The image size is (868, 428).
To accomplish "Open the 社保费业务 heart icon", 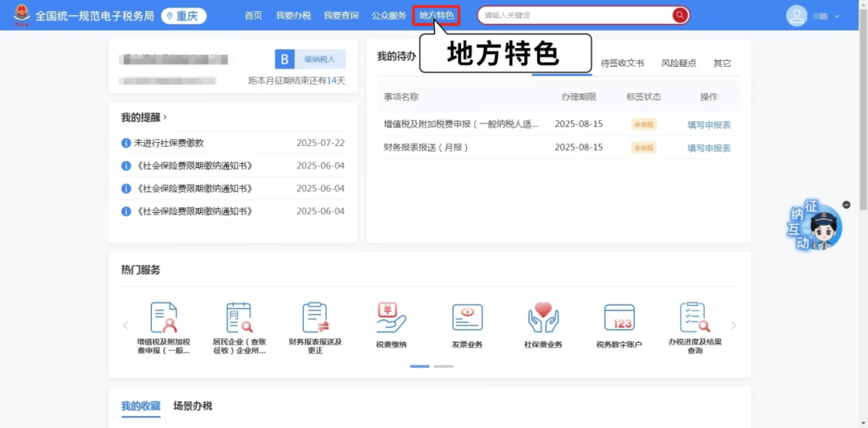I will pos(543,318).
